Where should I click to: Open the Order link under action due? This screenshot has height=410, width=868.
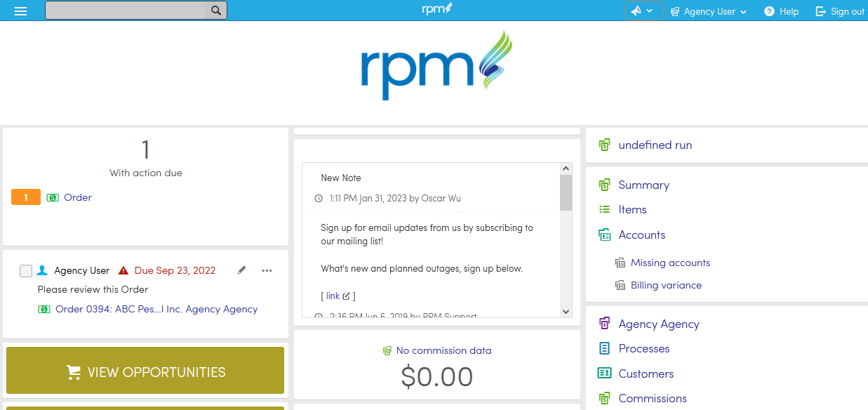[78, 197]
